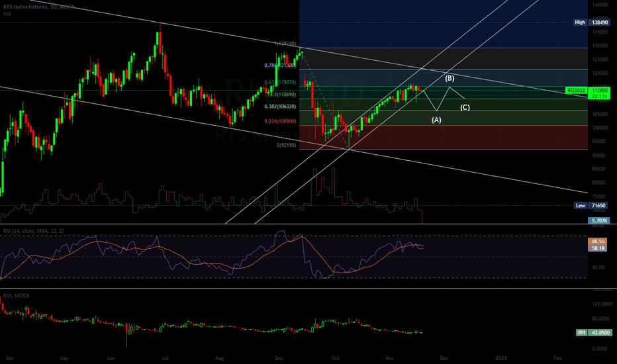Viewport: 617px width, 364px height.
Task: Open the RSI (14, close, SMA, 12, 2) legend
Action: (34, 231)
